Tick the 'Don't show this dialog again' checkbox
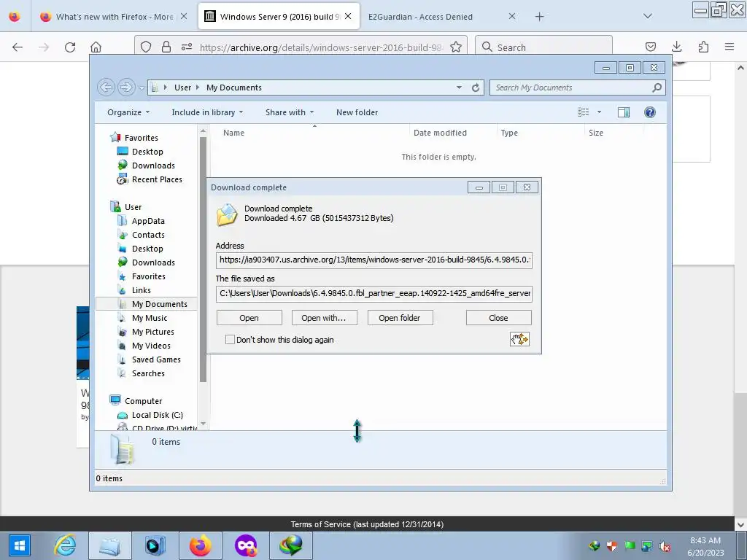 230,340
